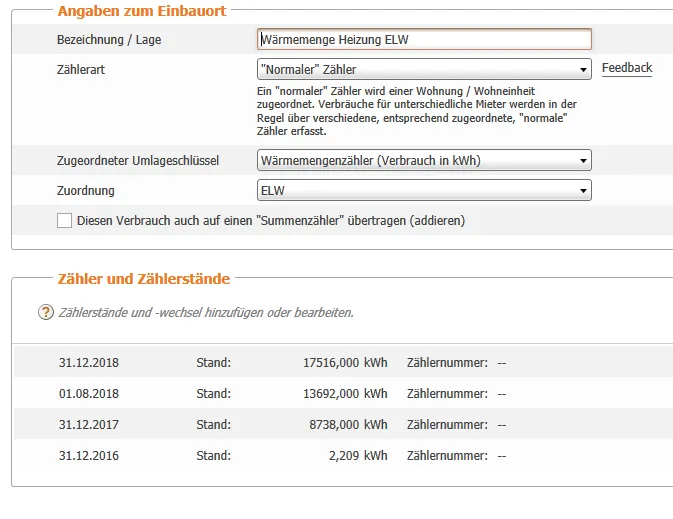The height and width of the screenshot is (519, 673).
Task: Expand Zugeordneter Umlageschlüssel combo box
Action: [424, 160]
